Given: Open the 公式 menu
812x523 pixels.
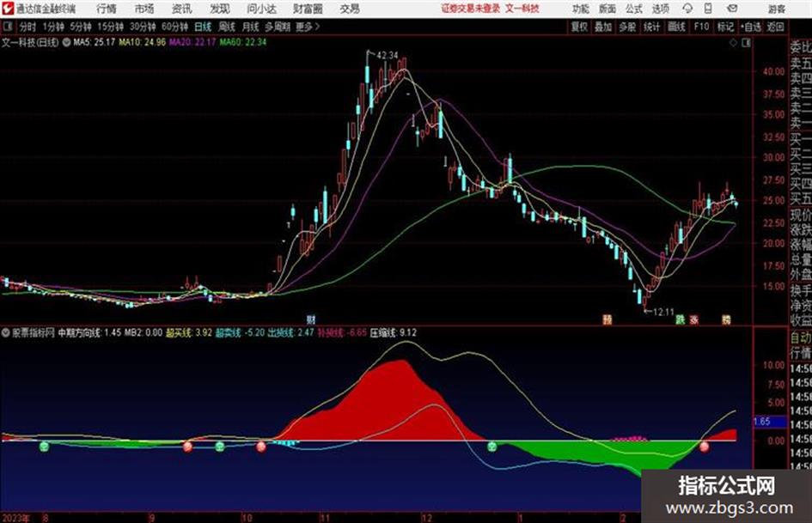Looking at the screenshot, I should (x=633, y=9).
